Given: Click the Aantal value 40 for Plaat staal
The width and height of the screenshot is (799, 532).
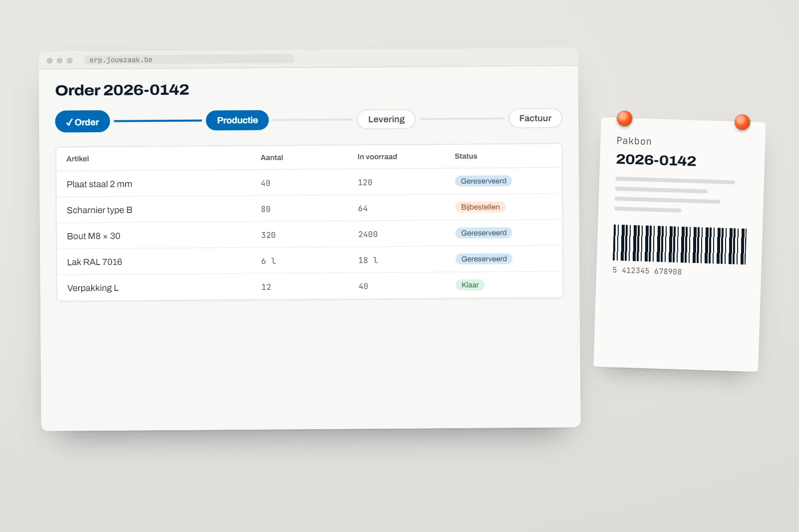Looking at the screenshot, I should [x=266, y=184].
